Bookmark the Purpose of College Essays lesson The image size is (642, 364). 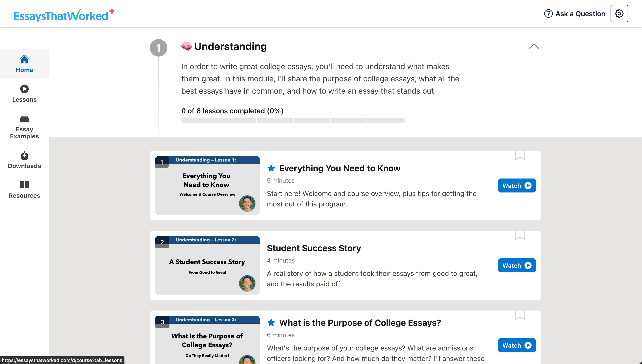[520, 315]
